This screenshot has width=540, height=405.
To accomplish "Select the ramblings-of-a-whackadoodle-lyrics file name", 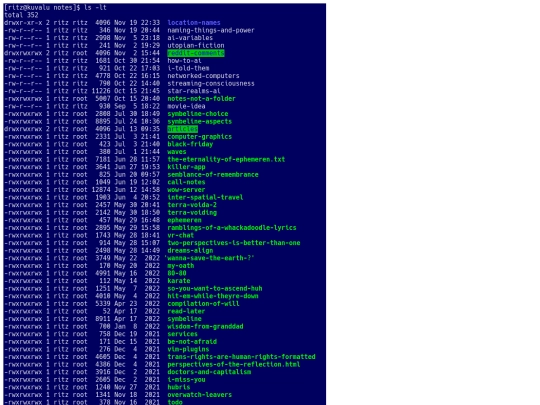I will coord(232,228).
